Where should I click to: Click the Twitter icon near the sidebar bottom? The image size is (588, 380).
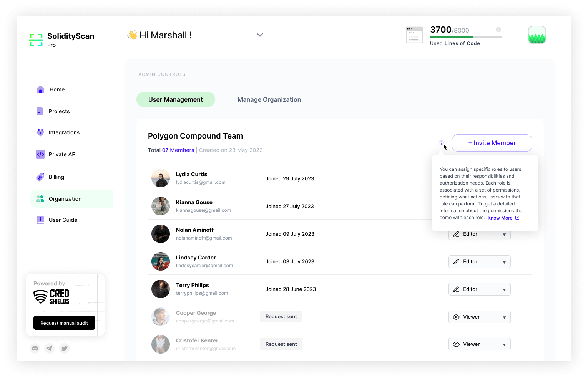coord(64,349)
